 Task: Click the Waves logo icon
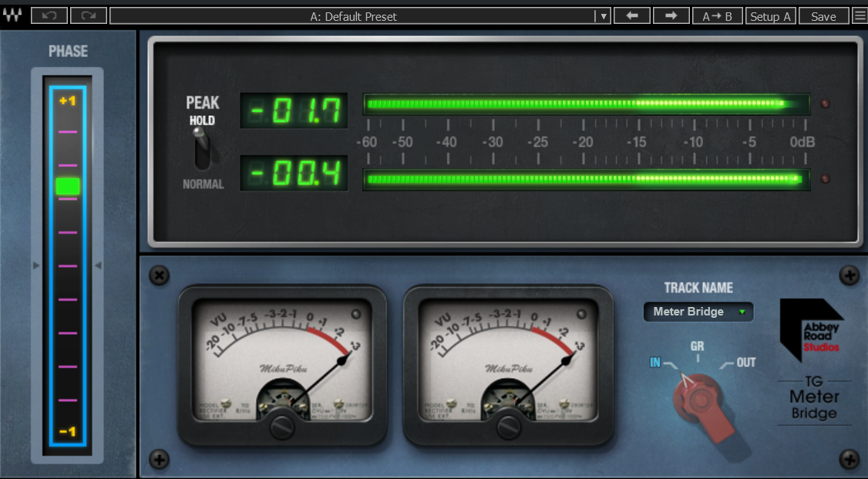(x=12, y=15)
